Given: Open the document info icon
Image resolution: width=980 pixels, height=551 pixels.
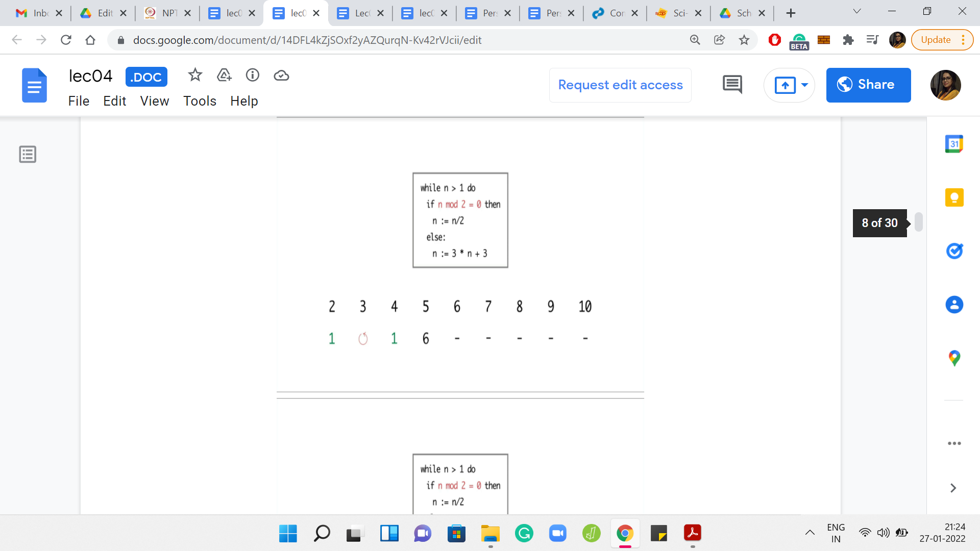Looking at the screenshot, I should (253, 76).
